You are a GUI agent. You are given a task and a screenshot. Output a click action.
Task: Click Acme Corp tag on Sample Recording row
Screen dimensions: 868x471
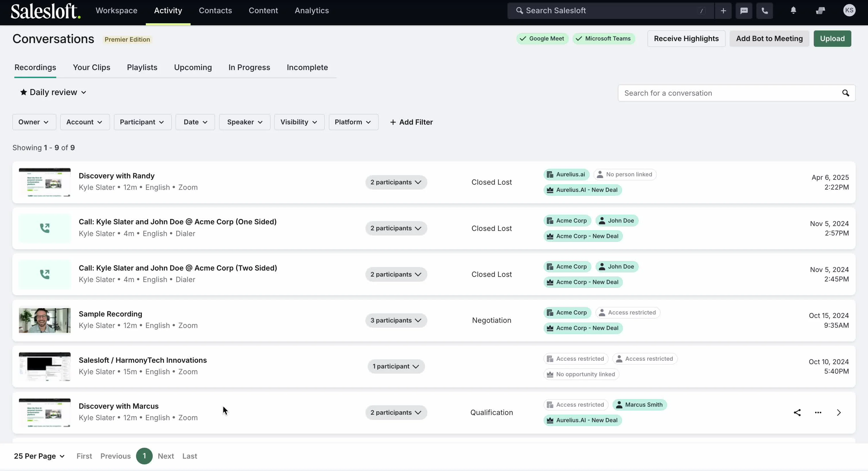click(x=567, y=312)
